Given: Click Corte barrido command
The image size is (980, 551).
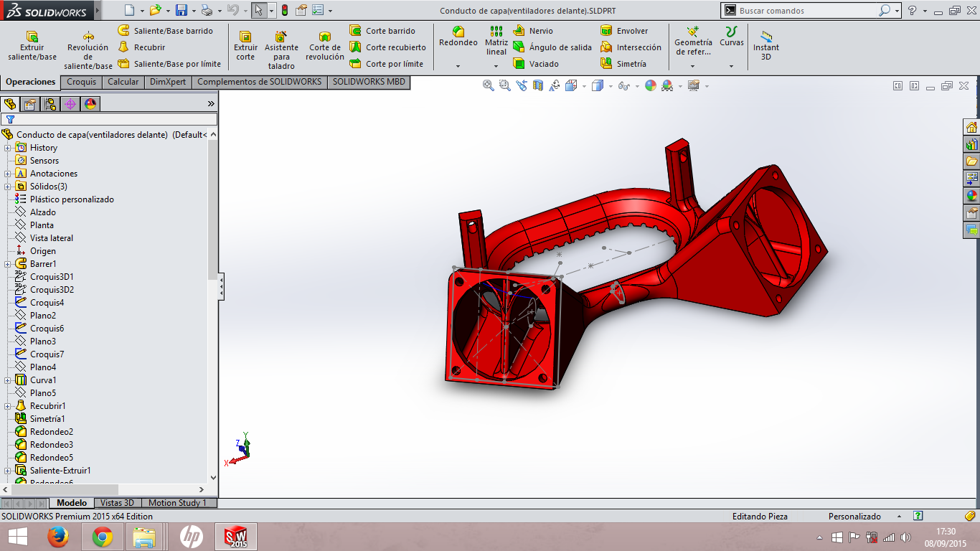Looking at the screenshot, I should [382, 31].
